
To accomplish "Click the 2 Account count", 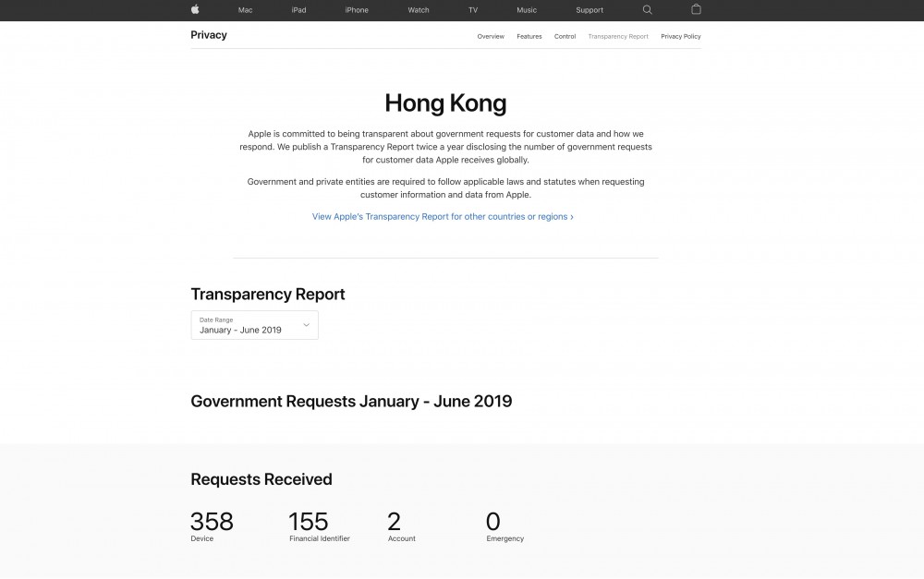I will point(394,521).
